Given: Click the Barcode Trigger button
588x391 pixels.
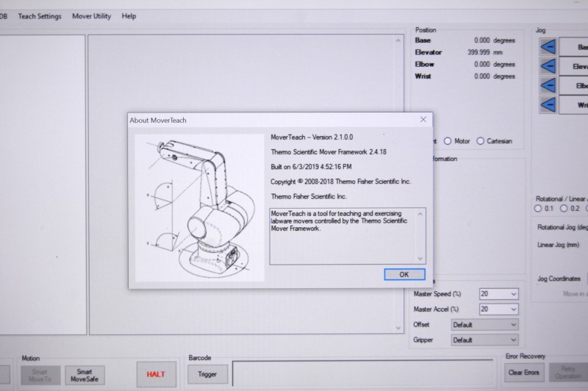Looking at the screenshot, I should 207,374.
